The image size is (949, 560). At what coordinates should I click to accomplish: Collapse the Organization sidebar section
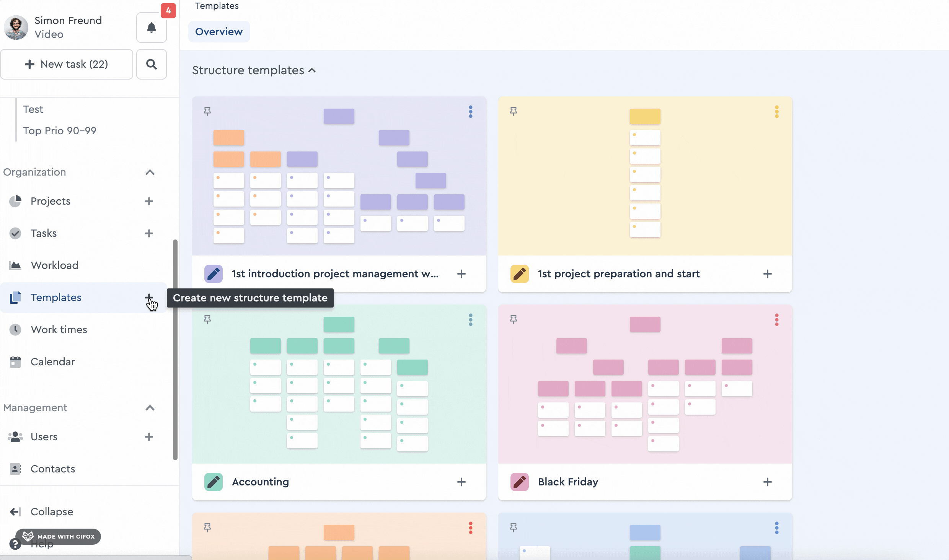150,172
